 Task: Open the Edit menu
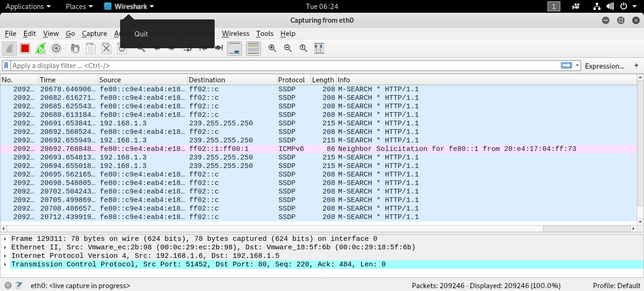[30, 34]
